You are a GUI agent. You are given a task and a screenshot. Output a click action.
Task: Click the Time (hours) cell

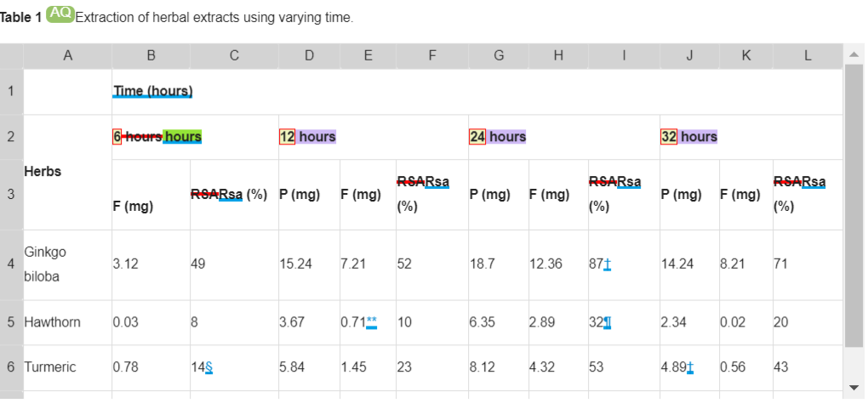pyautogui.click(x=153, y=91)
